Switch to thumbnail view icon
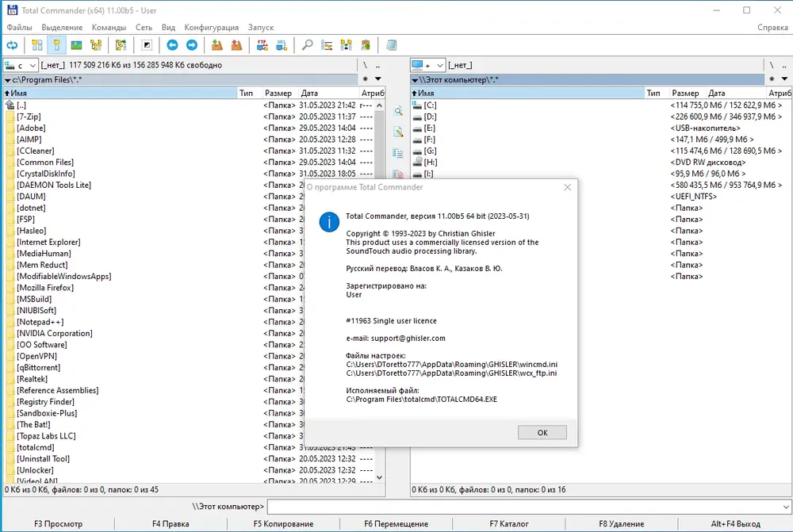 point(76,45)
